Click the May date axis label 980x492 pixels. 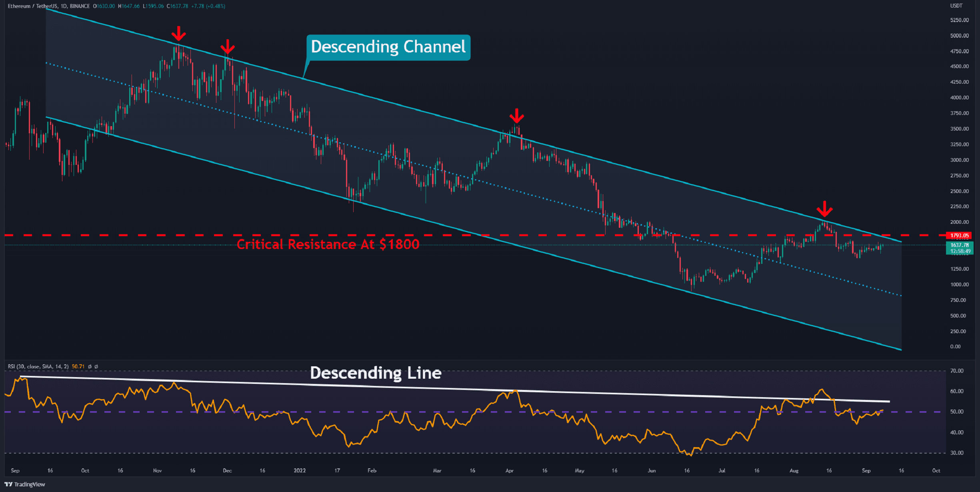point(580,471)
